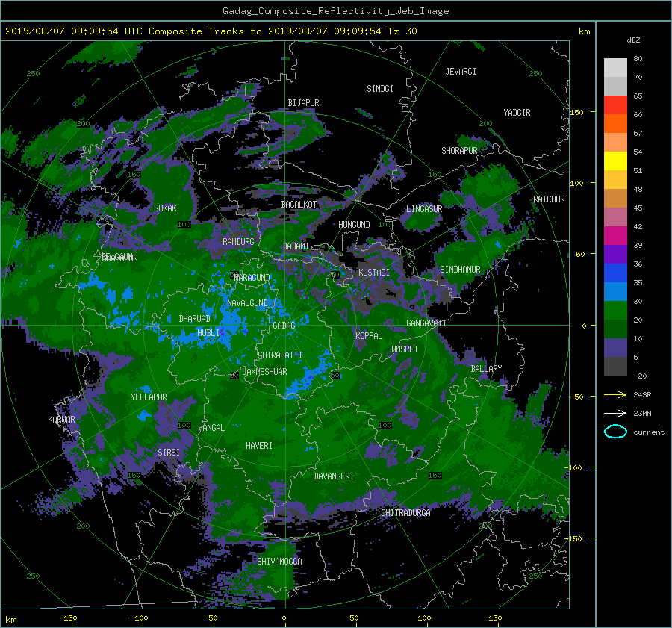Click the SHORAPUR city label
This screenshot has height=628, width=672.
pyautogui.click(x=459, y=150)
